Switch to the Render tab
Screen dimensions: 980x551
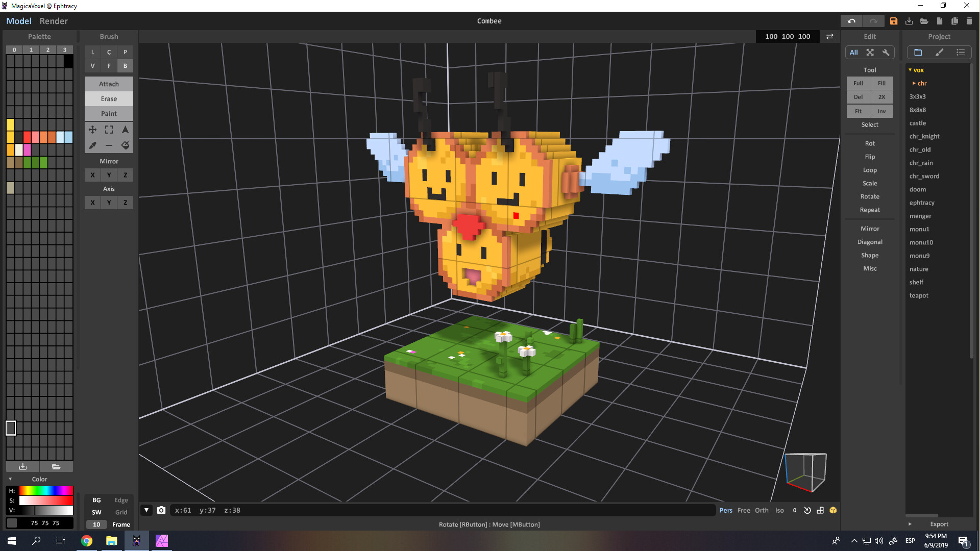pyautogui.click(x=54, y=21)
